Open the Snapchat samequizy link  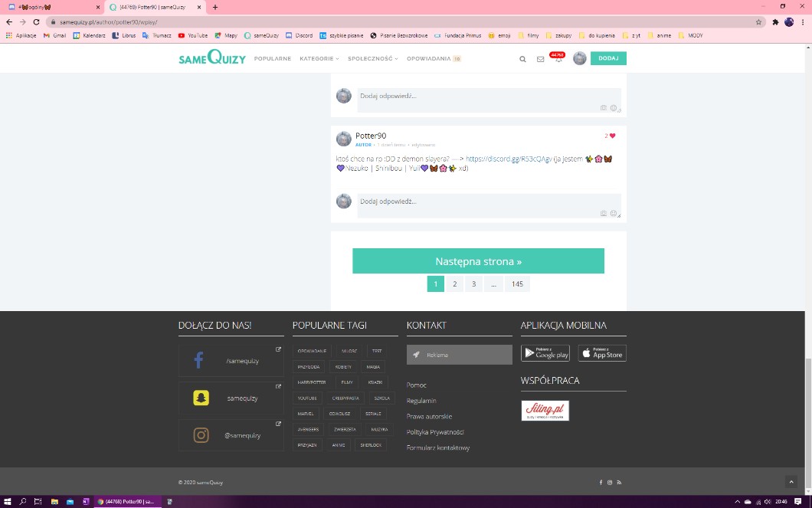click(231, 398)
